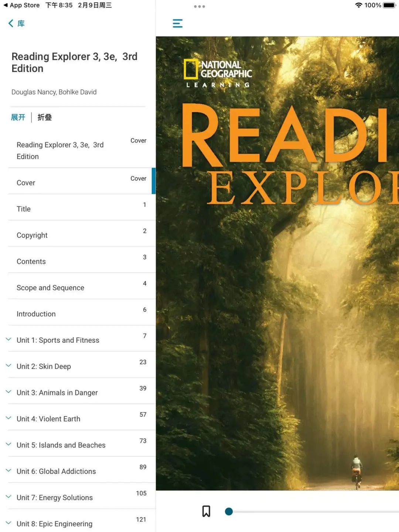Tap the book title heading in the sidebar
Viewport: 399px width, 532px height.
(x=74, y=62)
